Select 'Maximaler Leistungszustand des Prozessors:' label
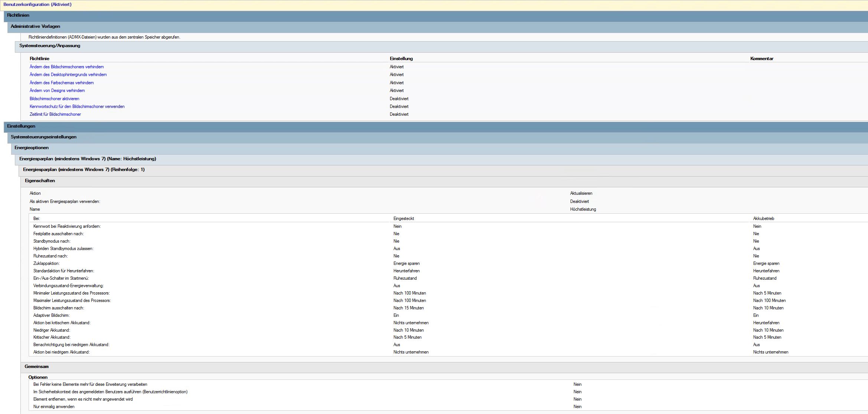The height and width of the screenshot is (414, 868). [72, 300]
